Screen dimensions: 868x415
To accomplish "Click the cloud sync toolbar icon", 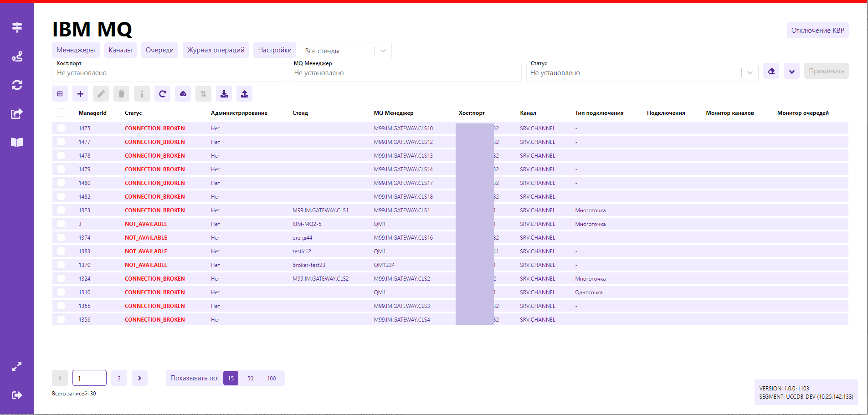I will [x=183, y=94].
